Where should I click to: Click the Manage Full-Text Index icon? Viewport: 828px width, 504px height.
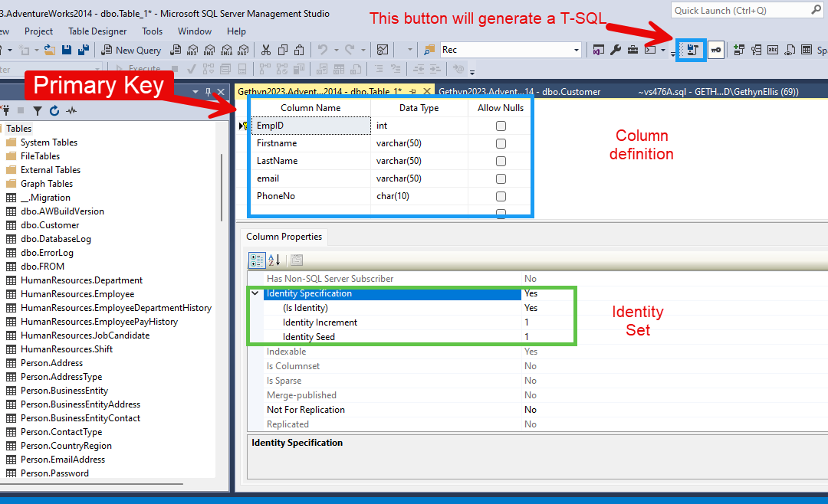click(773, 50)
